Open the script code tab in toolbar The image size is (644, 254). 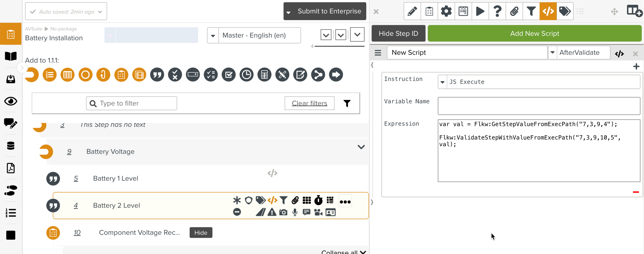pos(548,11)
